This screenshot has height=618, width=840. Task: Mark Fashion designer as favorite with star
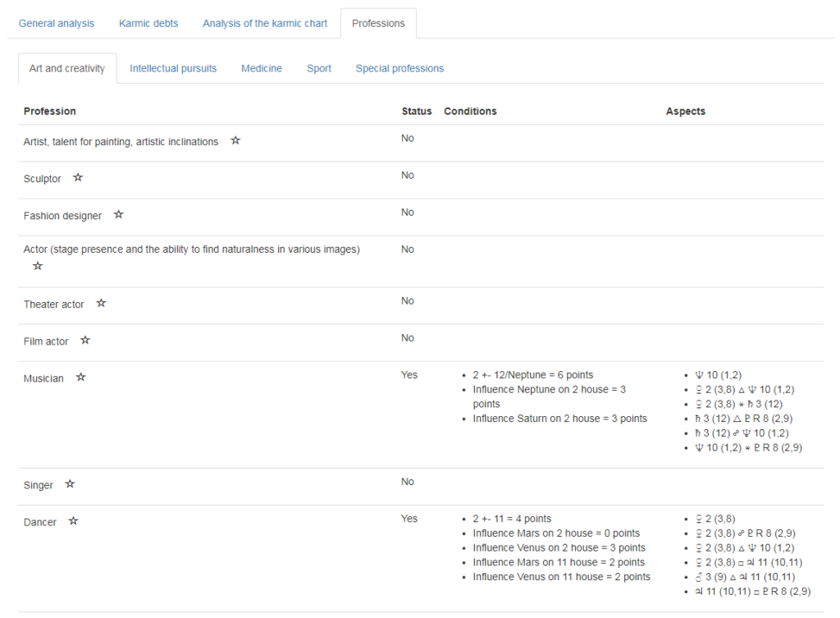[118, 215]
